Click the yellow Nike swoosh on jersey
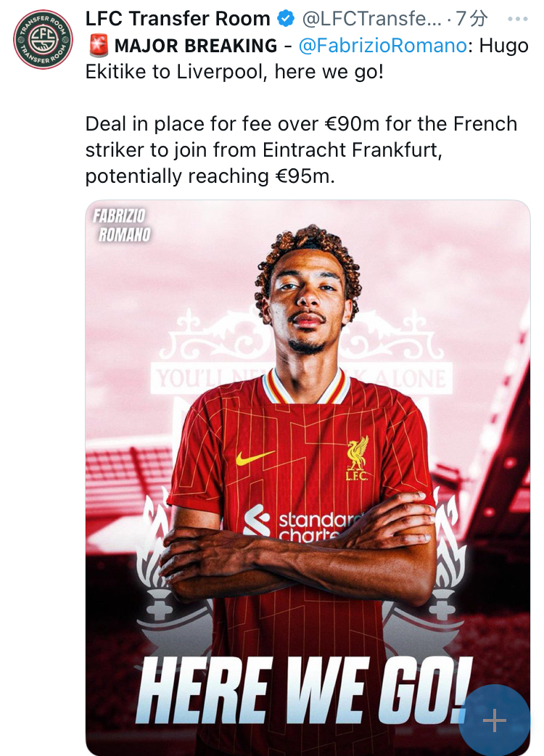This screenshot has height=756, width=544. click(x=255, y=457)
